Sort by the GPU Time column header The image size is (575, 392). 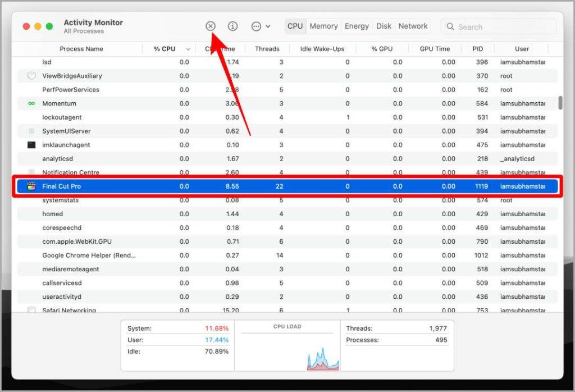pos(435,49)
